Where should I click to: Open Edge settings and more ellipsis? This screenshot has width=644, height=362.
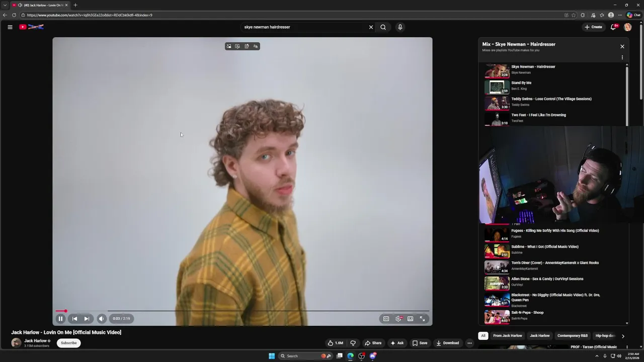pyautogui.click(x=620, y=15)
